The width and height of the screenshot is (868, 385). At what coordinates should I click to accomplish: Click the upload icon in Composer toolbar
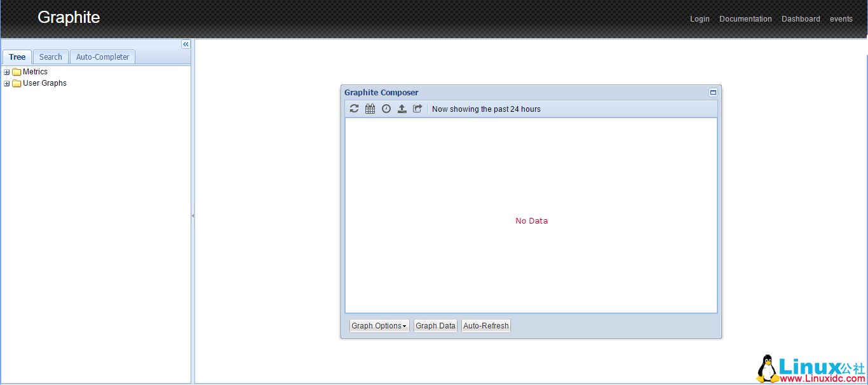(x=402, y=109)
